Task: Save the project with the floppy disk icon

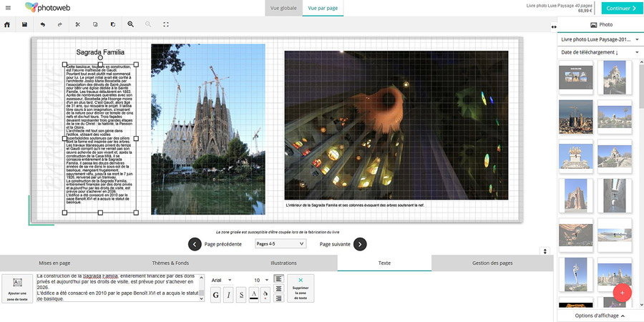Action: click(x=25, y=24)
